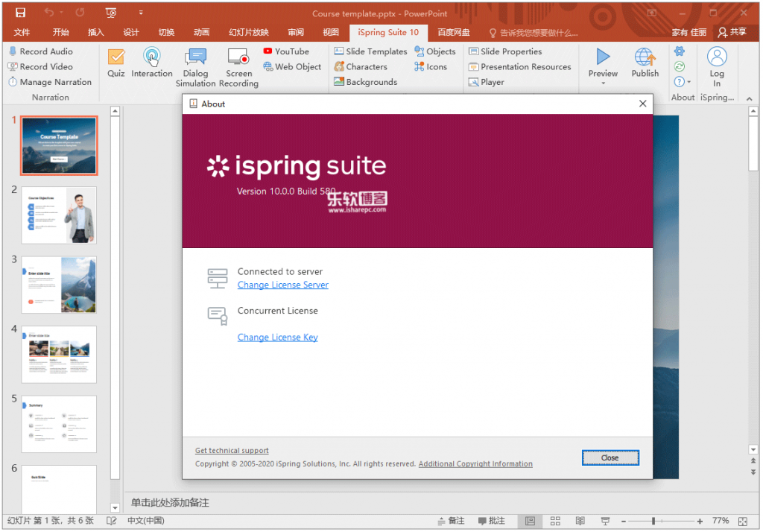Launch the Interaction tool
763x532 pixels.
152,63
